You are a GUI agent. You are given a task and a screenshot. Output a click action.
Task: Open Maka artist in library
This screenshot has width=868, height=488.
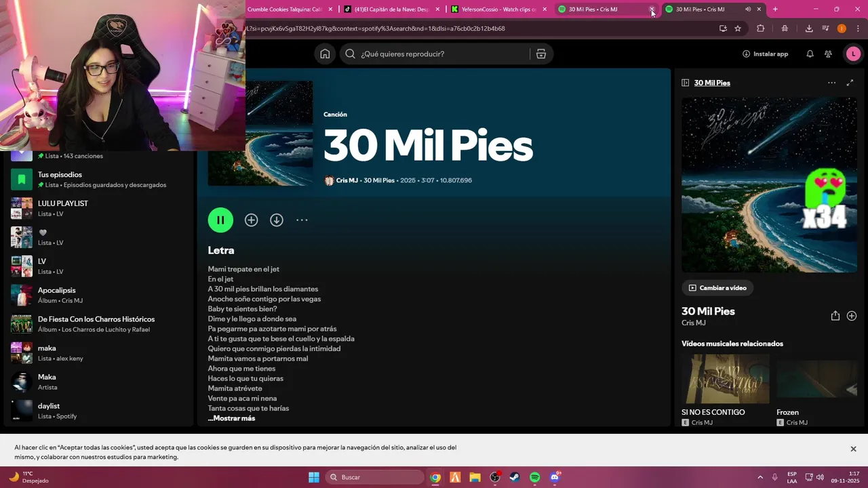(x=98, y=382)
